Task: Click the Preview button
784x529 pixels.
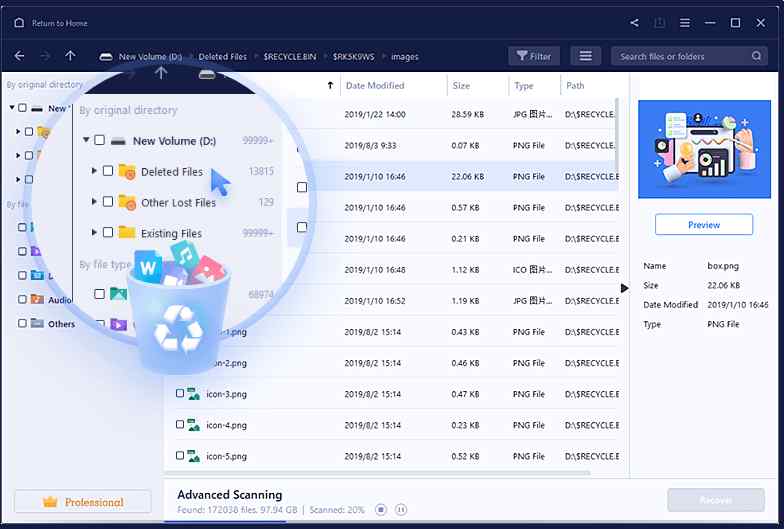Action: tap(703, 225)
